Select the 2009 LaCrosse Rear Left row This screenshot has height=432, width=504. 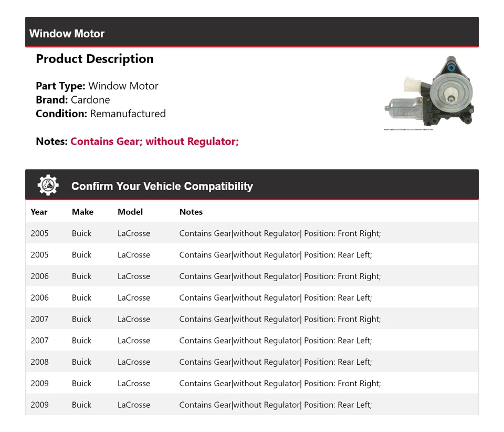[x=251, y=405]
